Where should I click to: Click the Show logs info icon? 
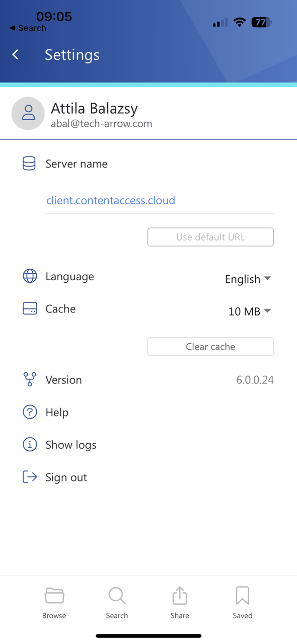click(30, 444)
